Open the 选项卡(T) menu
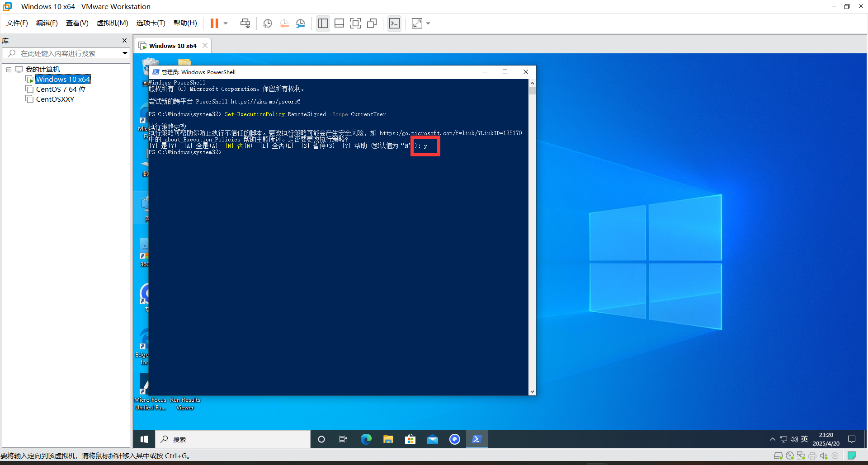The height and width of the screenshot is (465, 868). pos(151,23)
